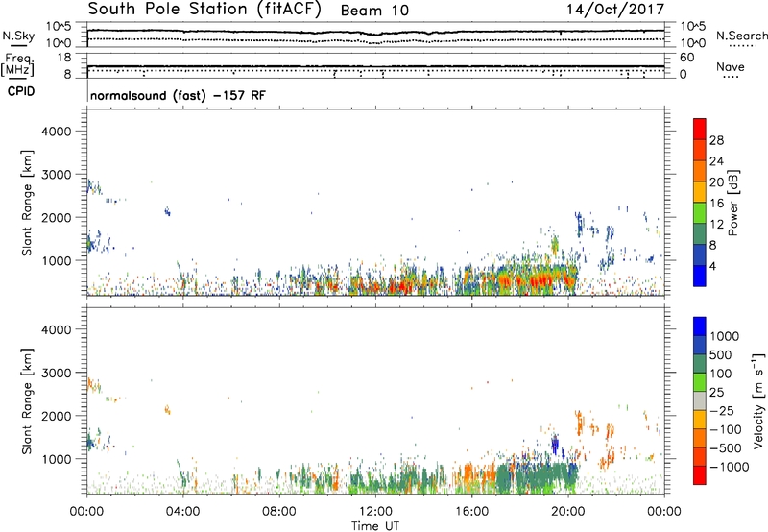
Task: Click the '-500' value on Velocity colorbar
Action: coord(725,447)
